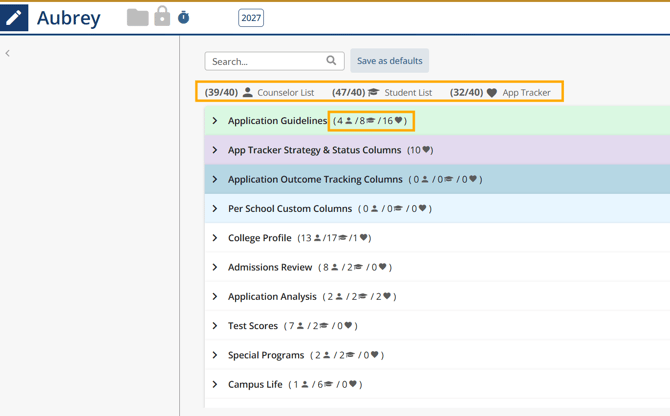This screenshot has width=670, height=416.
Task: Expand the Application Guidelines section
Action: tap(215, 121)
